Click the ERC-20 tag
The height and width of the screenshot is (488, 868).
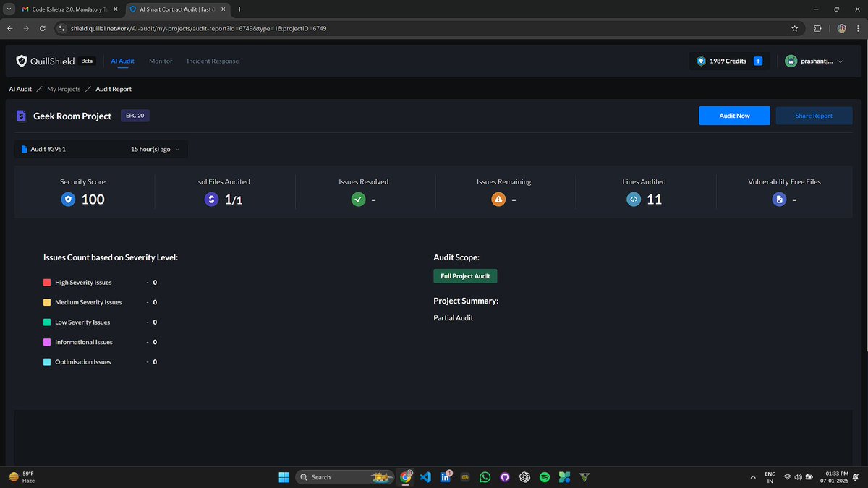tap(135, 116)
